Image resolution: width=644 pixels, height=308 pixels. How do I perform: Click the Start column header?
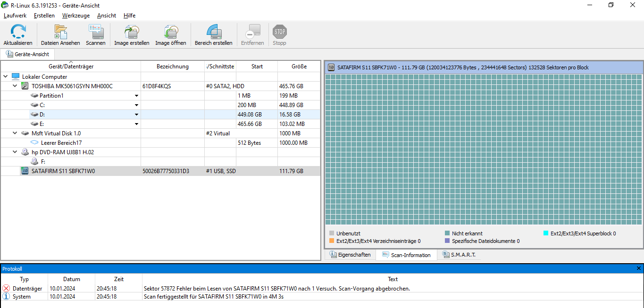click(257, 67)
